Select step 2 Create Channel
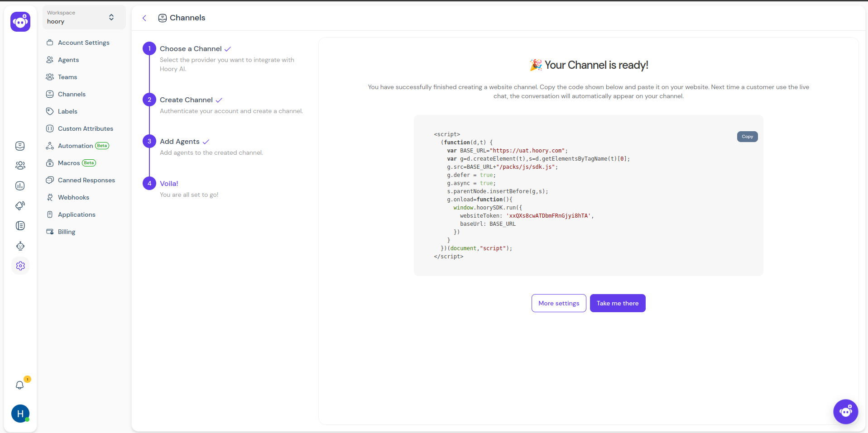 click(x=186, y=100)
